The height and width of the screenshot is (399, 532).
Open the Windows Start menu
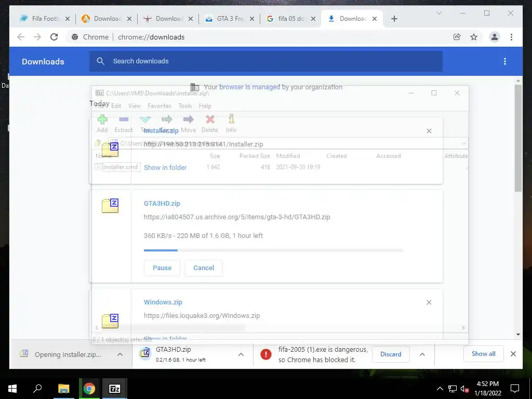pos(12,389)
